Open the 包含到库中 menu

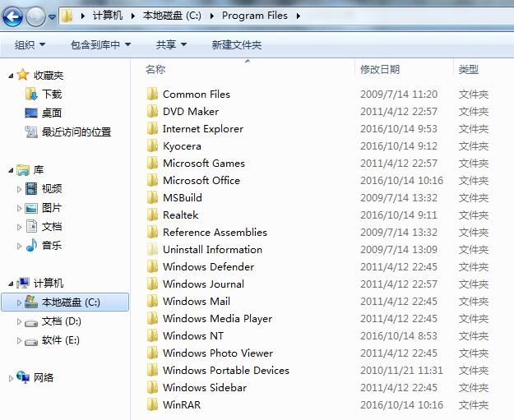(x=100, y=44)
